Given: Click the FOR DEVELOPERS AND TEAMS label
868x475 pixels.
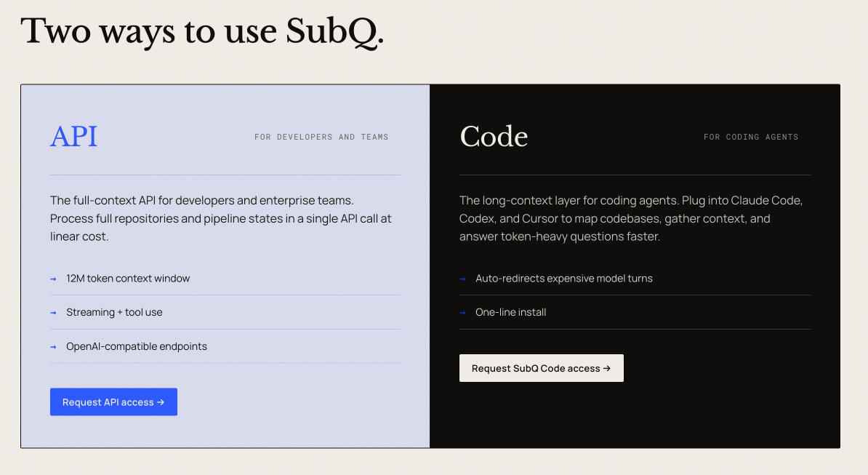Looking at the screenshot, I should pos(321,137).
